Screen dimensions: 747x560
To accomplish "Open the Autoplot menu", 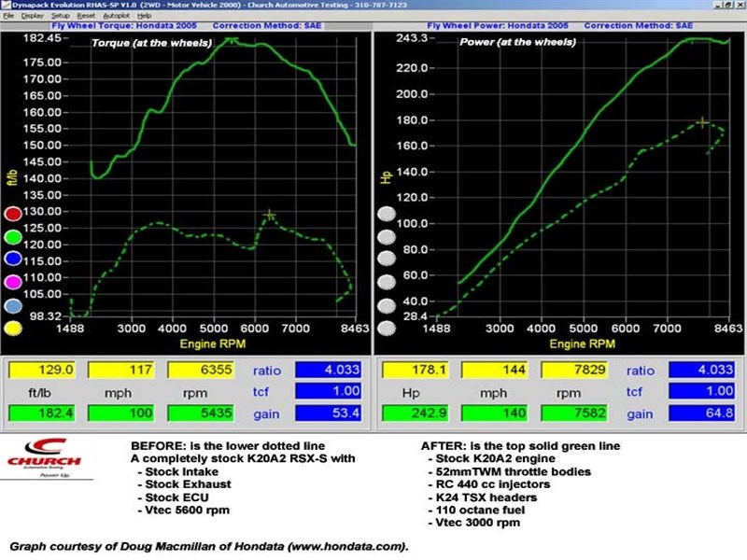I will point(116,16).
